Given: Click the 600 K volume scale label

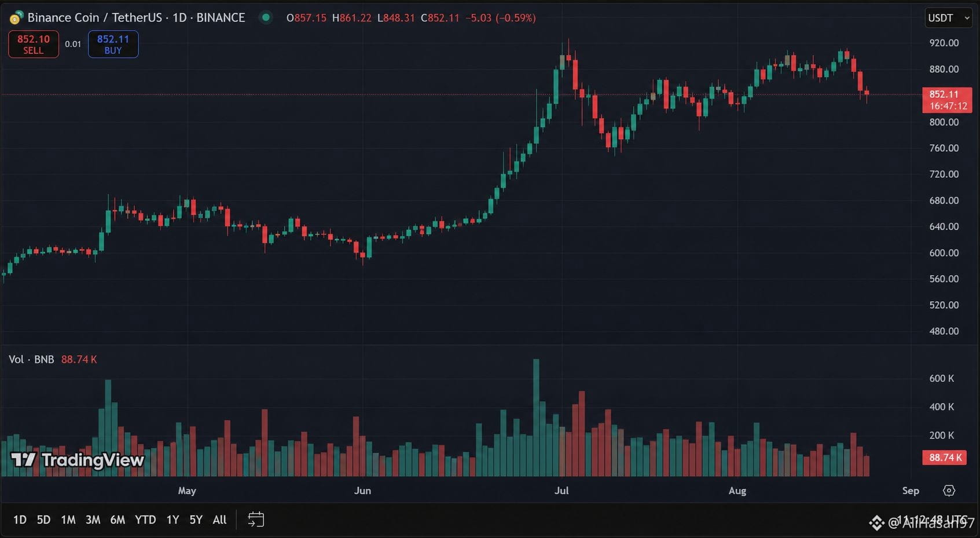Looking at the screenshot, I should coord(941,378).
